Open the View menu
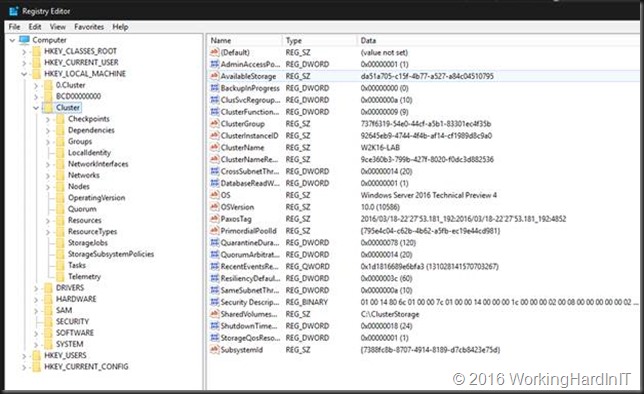The height and width of the screenshot is (394, 644). tap(58, 27)
